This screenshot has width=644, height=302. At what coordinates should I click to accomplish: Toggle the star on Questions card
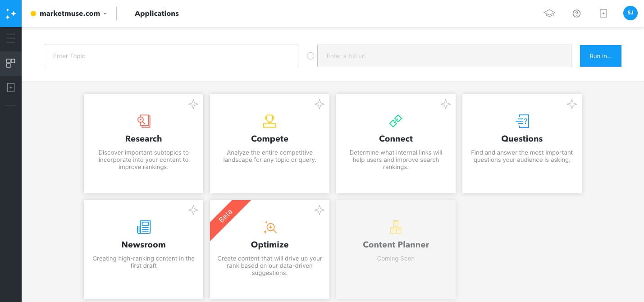click(572, 105)
